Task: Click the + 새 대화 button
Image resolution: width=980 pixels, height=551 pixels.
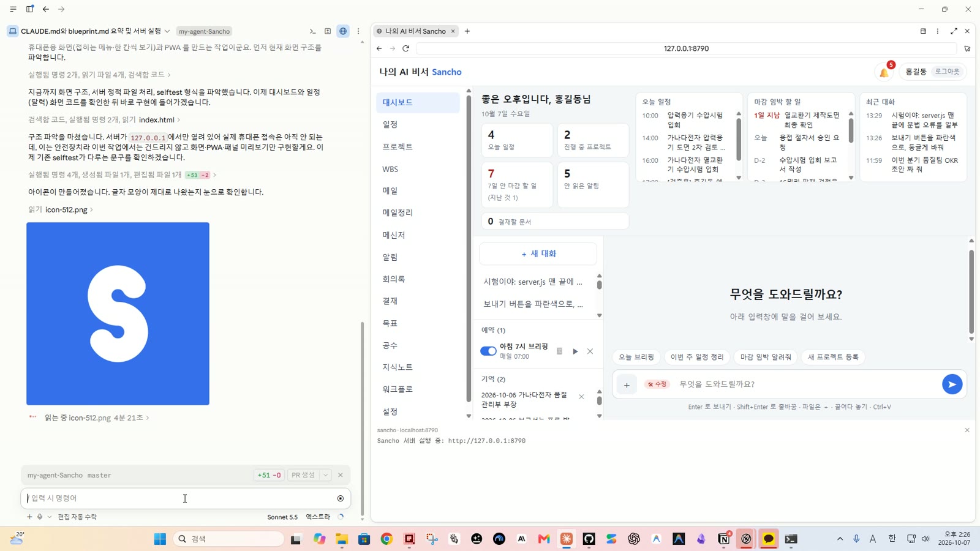Action: pos(538,253)
